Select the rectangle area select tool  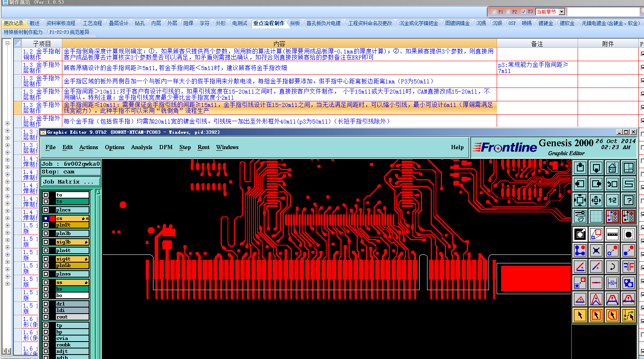click(x=596, y=315)
